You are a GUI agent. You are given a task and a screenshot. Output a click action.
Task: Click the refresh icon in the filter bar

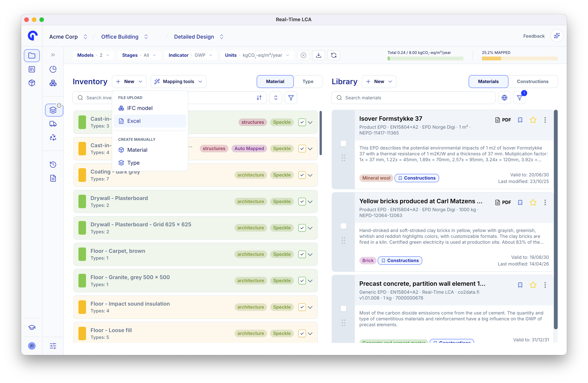[x=334, y=55]
